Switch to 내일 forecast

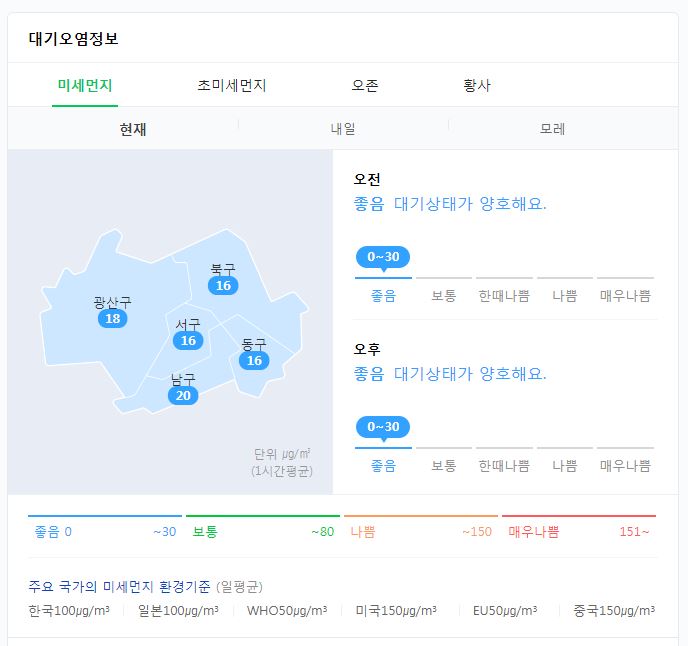[x=343, y=129]
